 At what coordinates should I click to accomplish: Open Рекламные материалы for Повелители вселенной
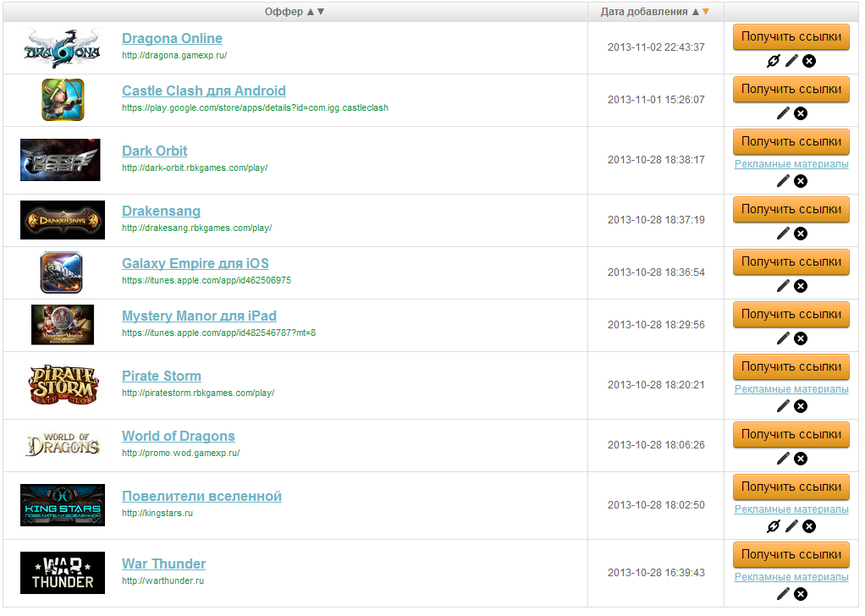pos(791,509)
